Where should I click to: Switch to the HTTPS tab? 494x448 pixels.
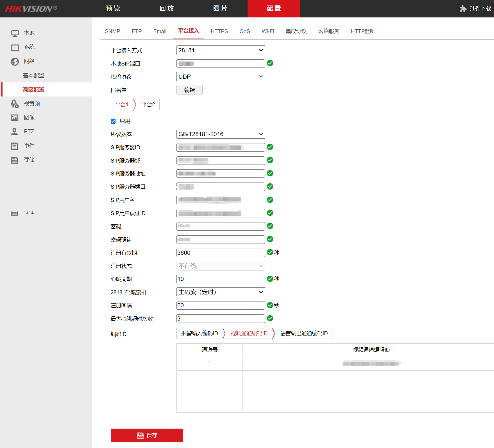(219, 31)
